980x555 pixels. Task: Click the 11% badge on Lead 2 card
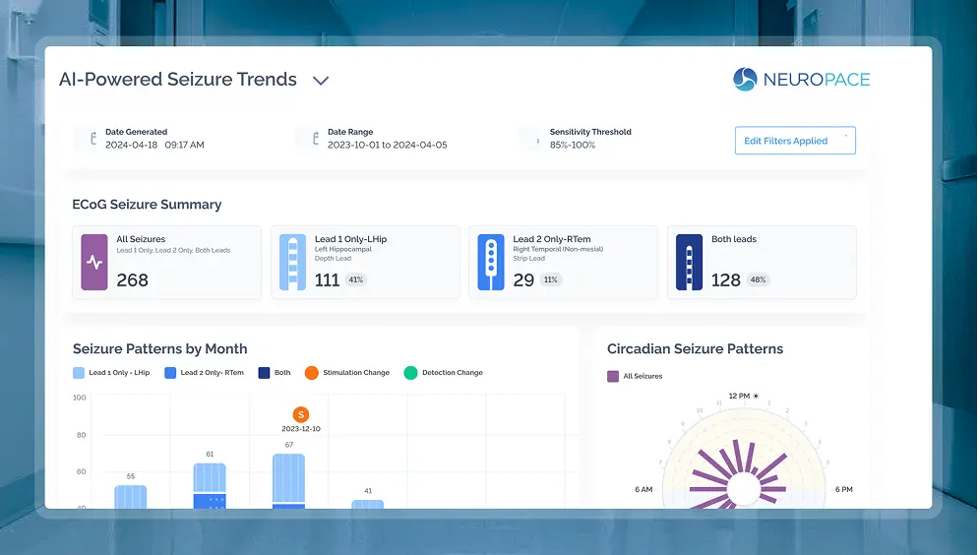pyautogui.click(x=551, y=280)
